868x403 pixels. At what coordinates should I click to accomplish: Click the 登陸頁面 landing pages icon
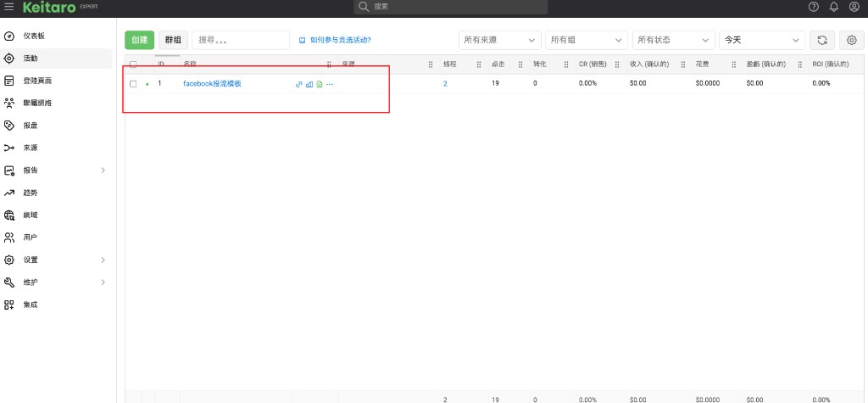pos(9,81)
